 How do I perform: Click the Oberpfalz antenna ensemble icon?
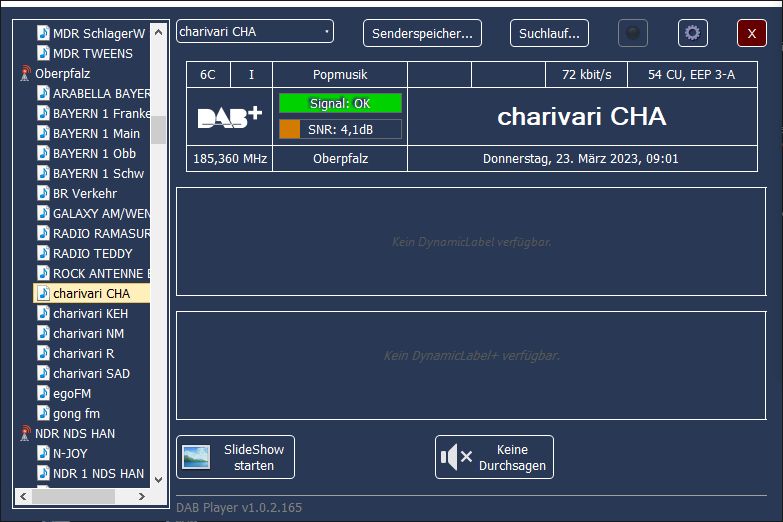pos(26,74)
